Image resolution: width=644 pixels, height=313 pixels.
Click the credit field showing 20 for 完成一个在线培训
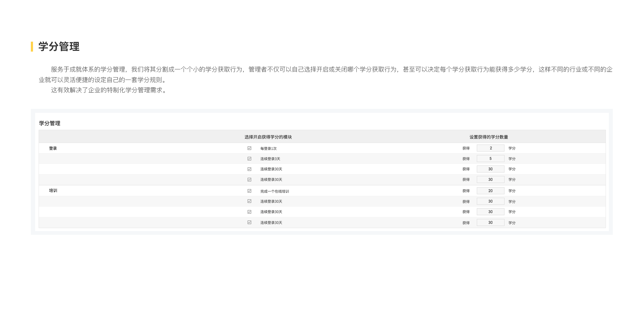491,191
